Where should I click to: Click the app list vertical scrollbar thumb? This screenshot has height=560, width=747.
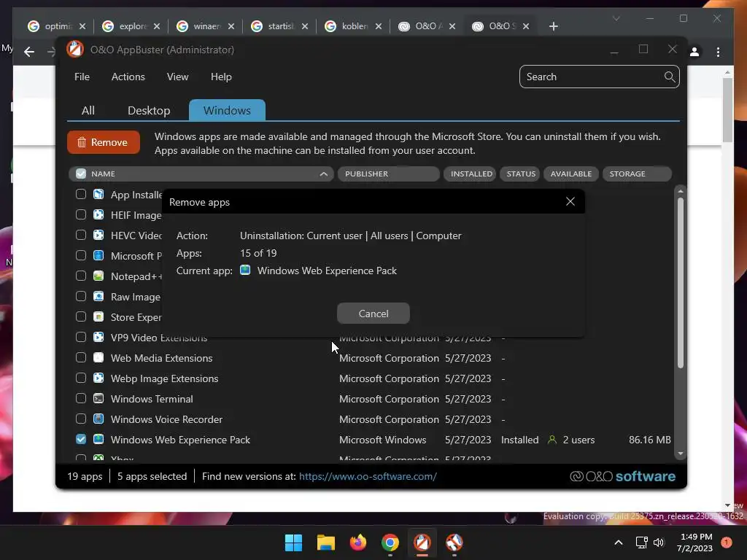pyautogui.click(x=681, y=282)
